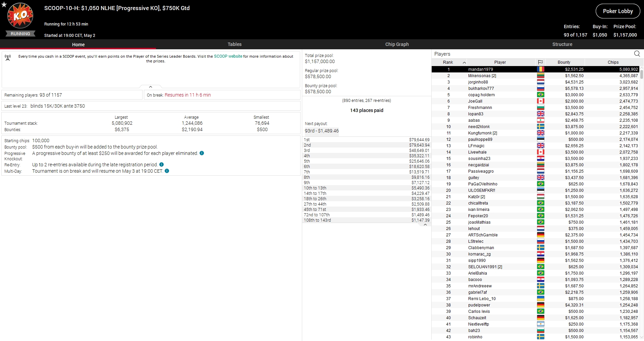Open the player search magnifier icon
Viewport: 644px width, 341px height.
pos(637,54)
